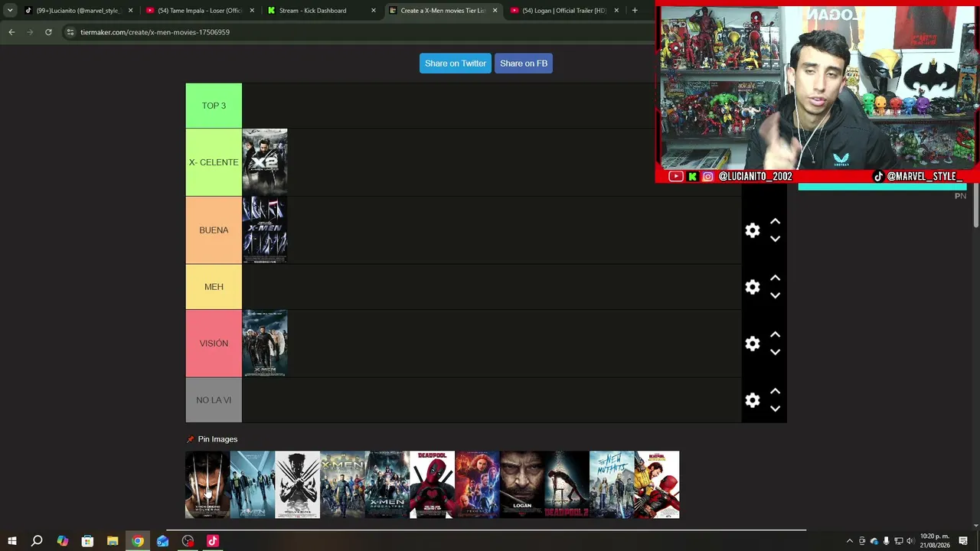980x551 pixels.
Task: Launch Copilot from the taskbar
Action: pos(62,541)
